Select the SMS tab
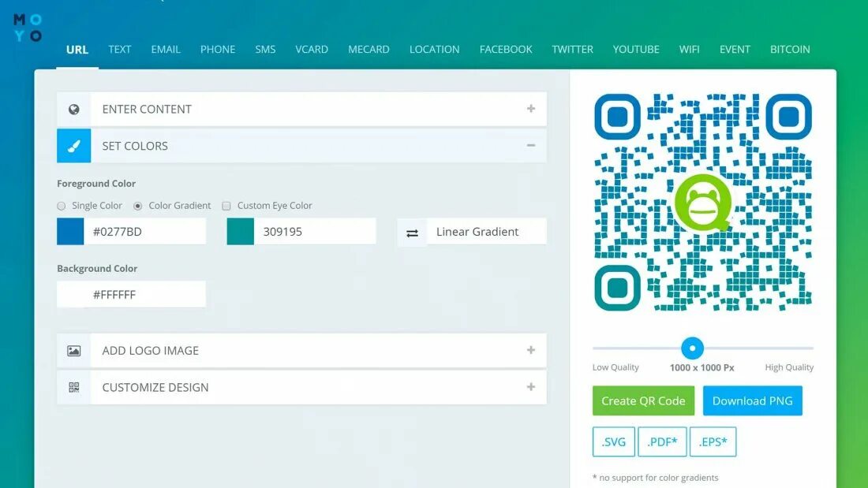 pos(265,49)
